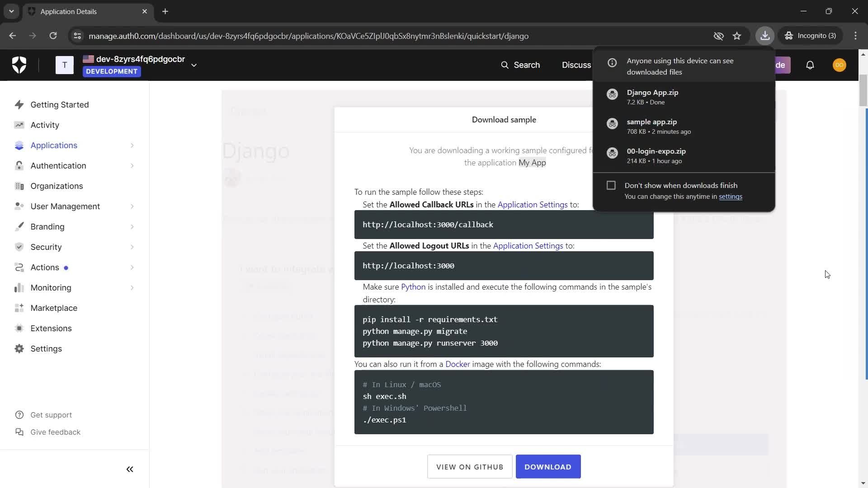868x488 pixels.
Task: Bookmark this page with star icon
Action: click(x=737, y=36)
